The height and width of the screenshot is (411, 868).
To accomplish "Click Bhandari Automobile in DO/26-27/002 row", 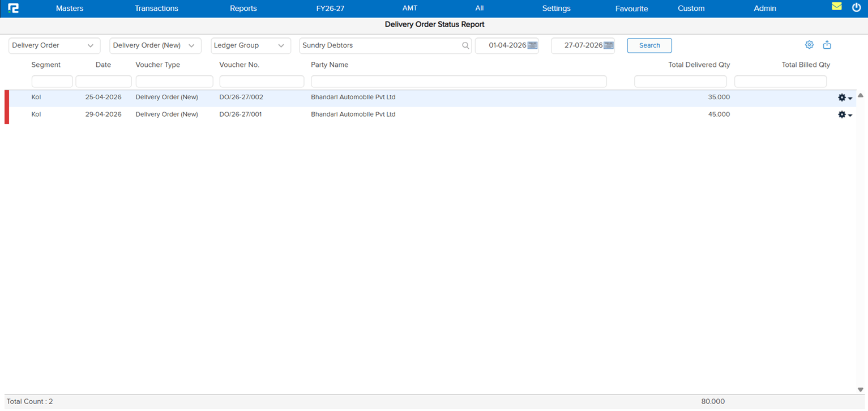I will coord(353,98).
